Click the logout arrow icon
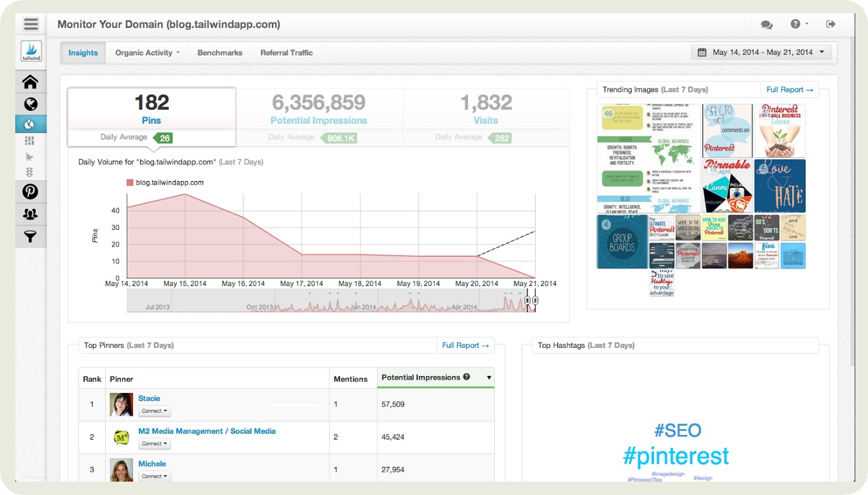The width and height of the screenshot is (868, 495). point(830,24)
